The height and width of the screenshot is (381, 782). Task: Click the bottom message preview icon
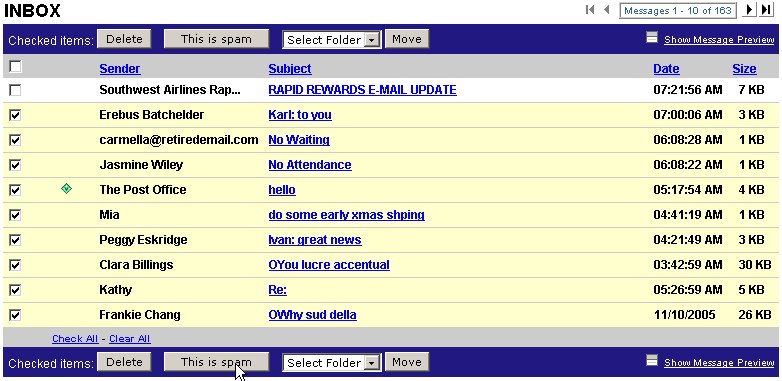(x=652, y=361)
